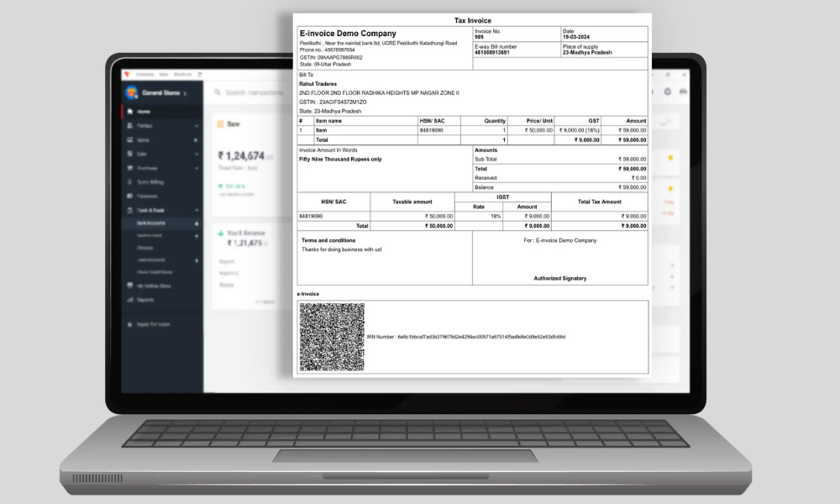Expand the Parties submenu arrow
840x504 pixels.
coord(197,126)
